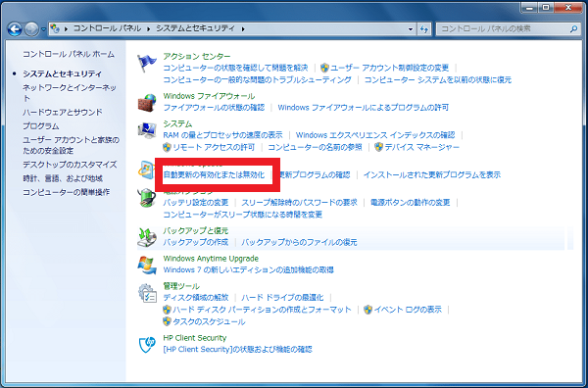Open the recent pages dropdown arrow
Viewport: 588px width, 388px height.
coord(43,28)
